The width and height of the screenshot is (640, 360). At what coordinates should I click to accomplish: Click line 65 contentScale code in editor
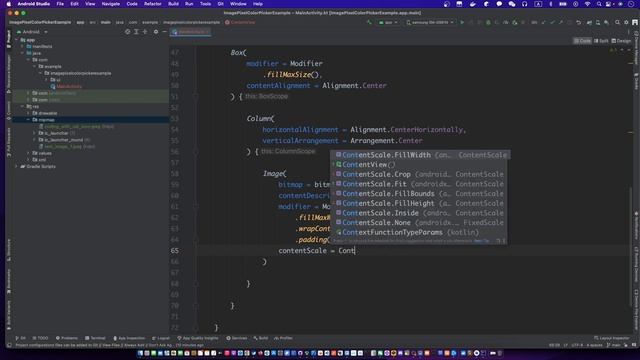(x=316, y=251)
